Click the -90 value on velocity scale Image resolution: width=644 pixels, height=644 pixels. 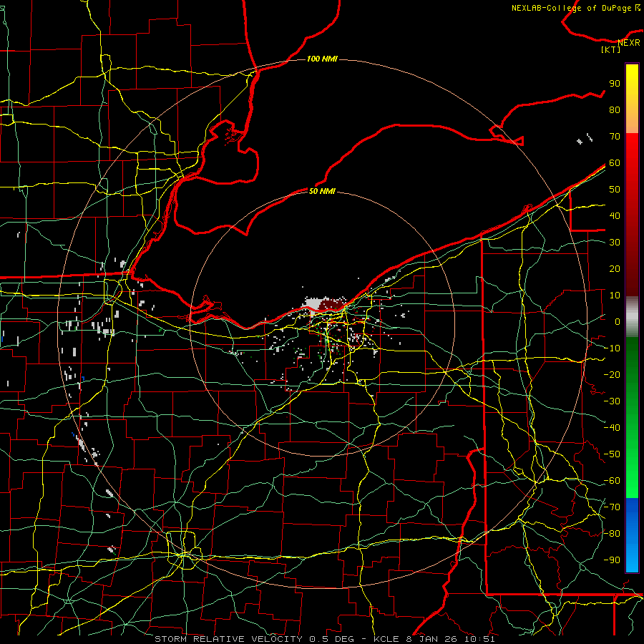pyautogui.click(x=612, y=560)
